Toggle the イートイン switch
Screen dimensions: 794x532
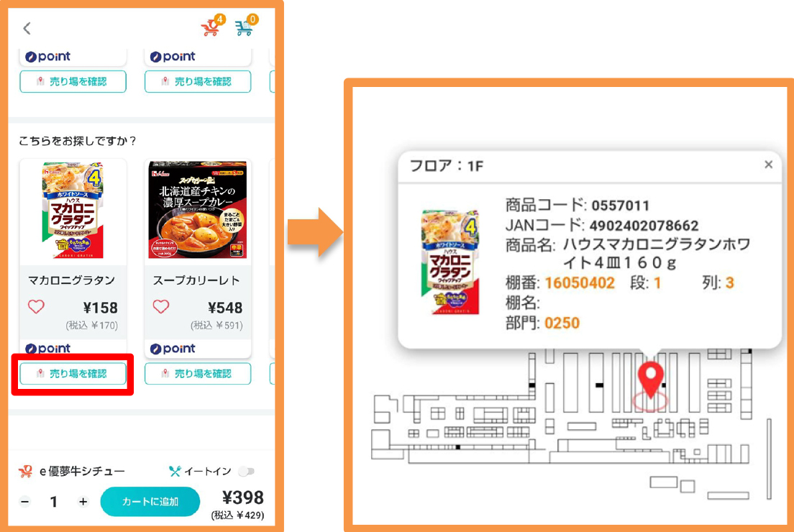click(x=246, y=472)
